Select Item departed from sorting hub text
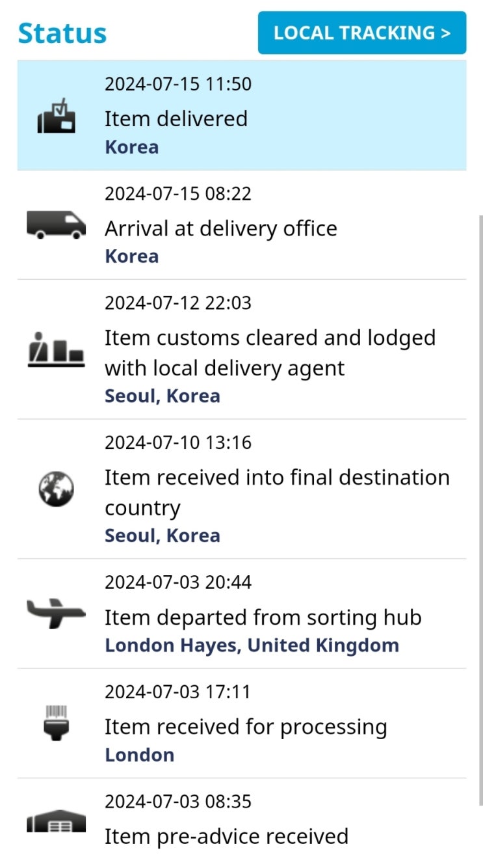Image resolution: width=483 pixels, height=868 pixels. 263,617
